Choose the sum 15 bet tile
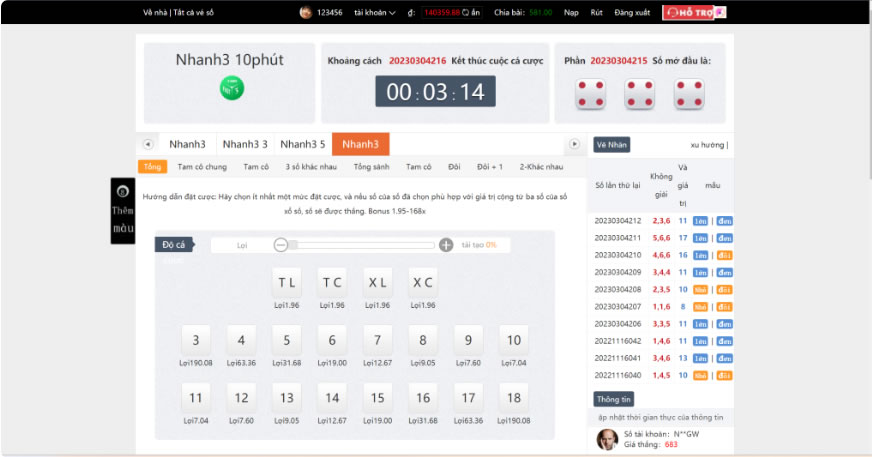 pos(377,398)
